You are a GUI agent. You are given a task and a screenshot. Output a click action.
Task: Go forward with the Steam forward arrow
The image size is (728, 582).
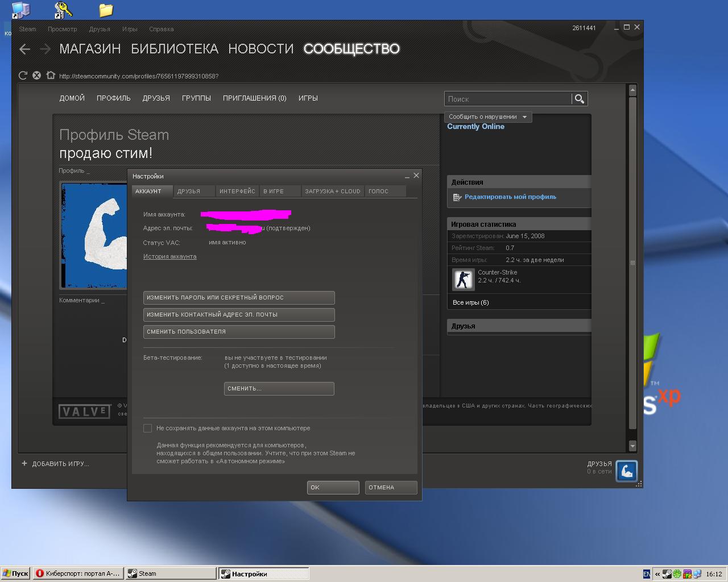[x=45, y=49]
